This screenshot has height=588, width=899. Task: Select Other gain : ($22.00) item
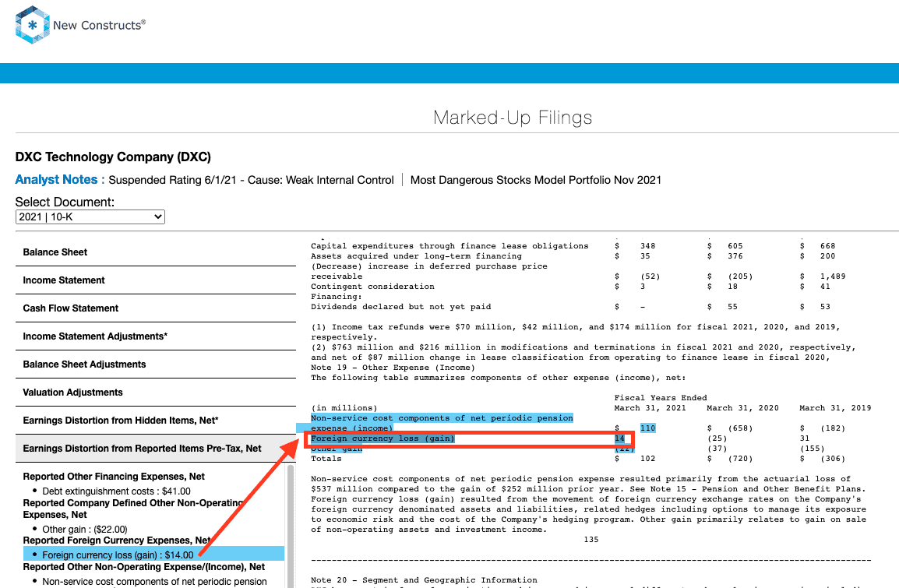tap(85, 530)
